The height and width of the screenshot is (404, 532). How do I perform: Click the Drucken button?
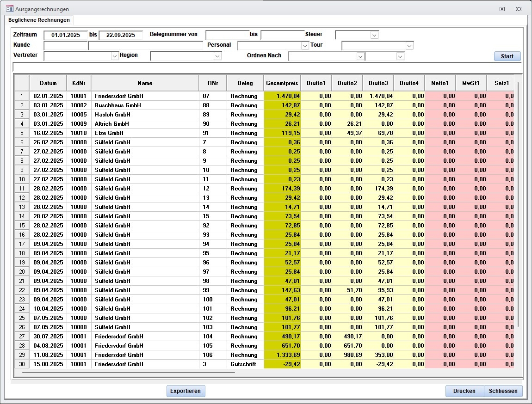coord(464,391)
